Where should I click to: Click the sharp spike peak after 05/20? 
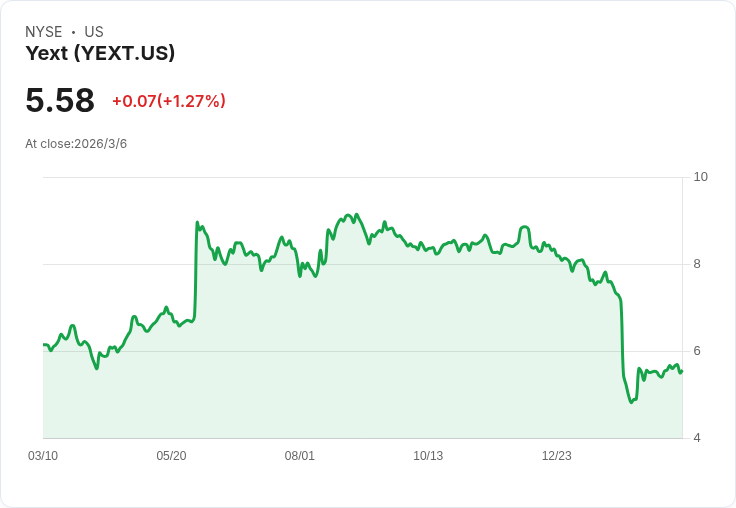(x=197, y=222)
